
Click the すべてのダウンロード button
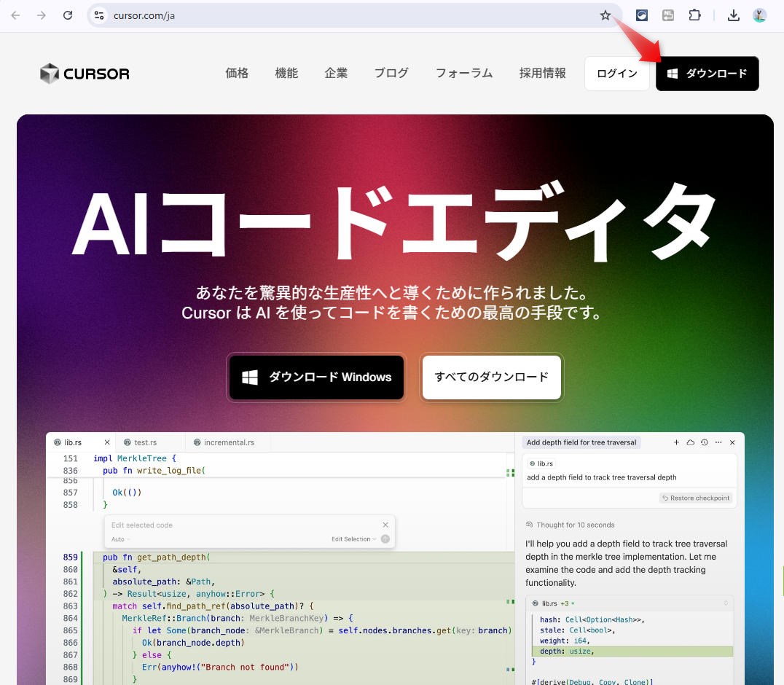[x=491, y=377]
